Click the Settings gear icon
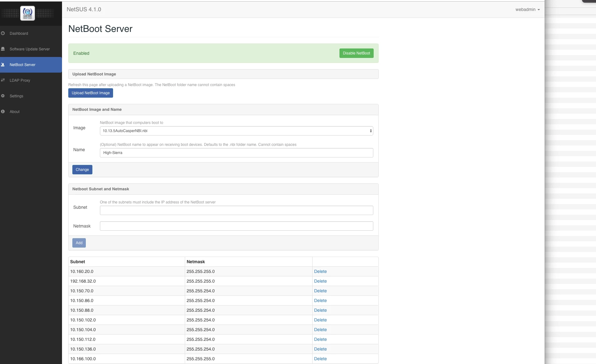 (x=3, y=96)
